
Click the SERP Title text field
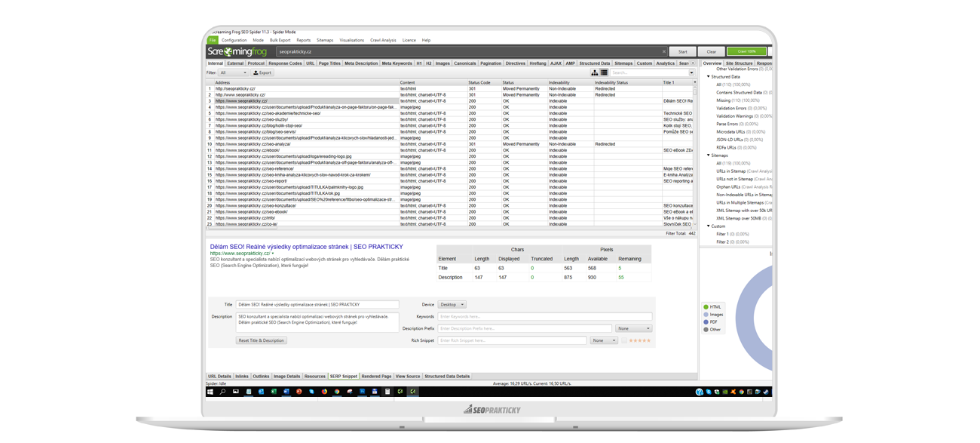tap(317, 305)
